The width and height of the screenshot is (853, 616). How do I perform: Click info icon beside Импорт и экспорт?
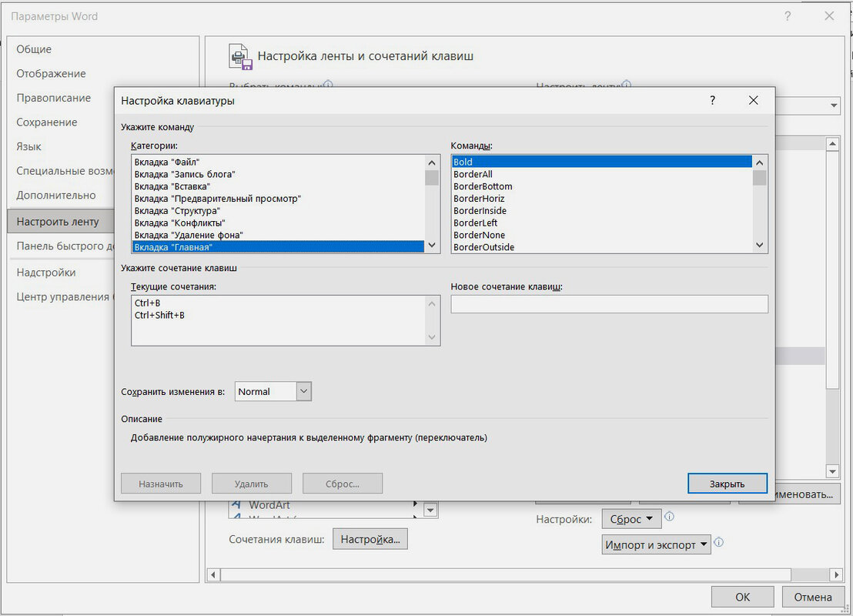click(718, 544)
